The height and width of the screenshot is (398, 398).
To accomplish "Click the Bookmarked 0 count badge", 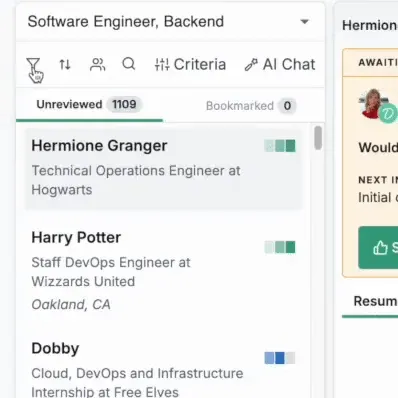I will pyautogui.click(x=287, y=106).
